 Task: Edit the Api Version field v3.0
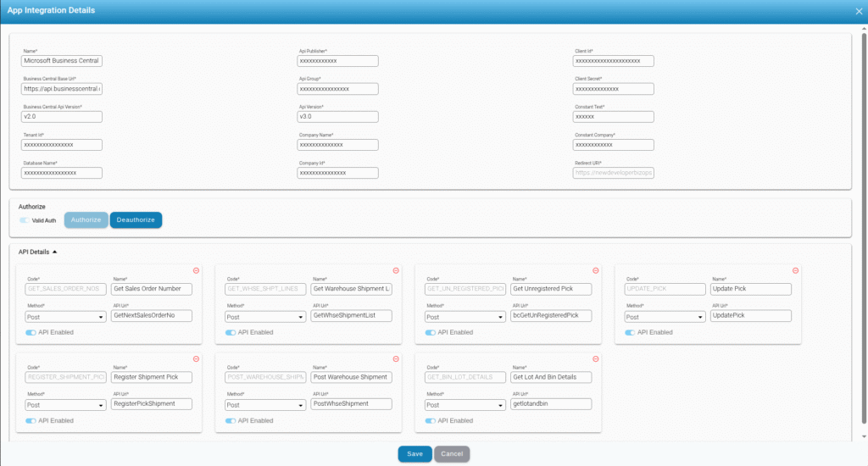click(x=337, y=117)
